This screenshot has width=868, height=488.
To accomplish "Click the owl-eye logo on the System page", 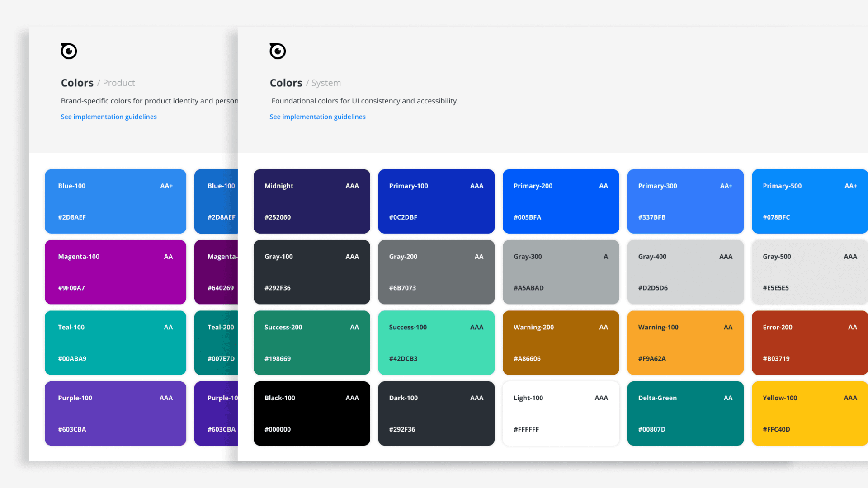I will [278, 51].
